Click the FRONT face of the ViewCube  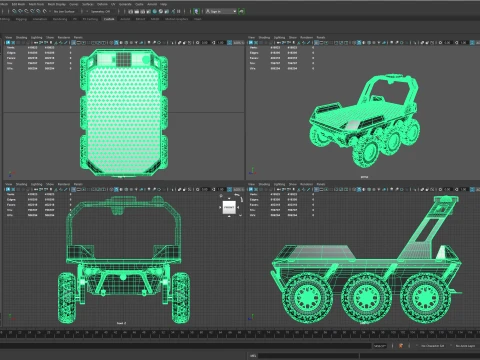pos(229,207)
